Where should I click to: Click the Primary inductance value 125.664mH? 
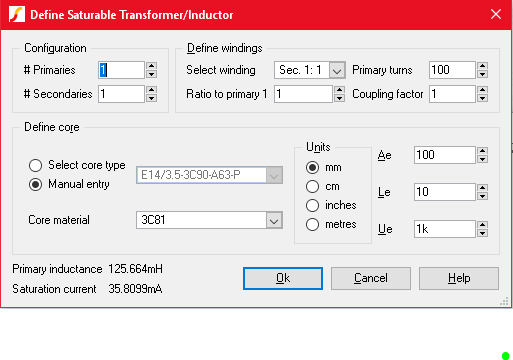coord(135,269)
